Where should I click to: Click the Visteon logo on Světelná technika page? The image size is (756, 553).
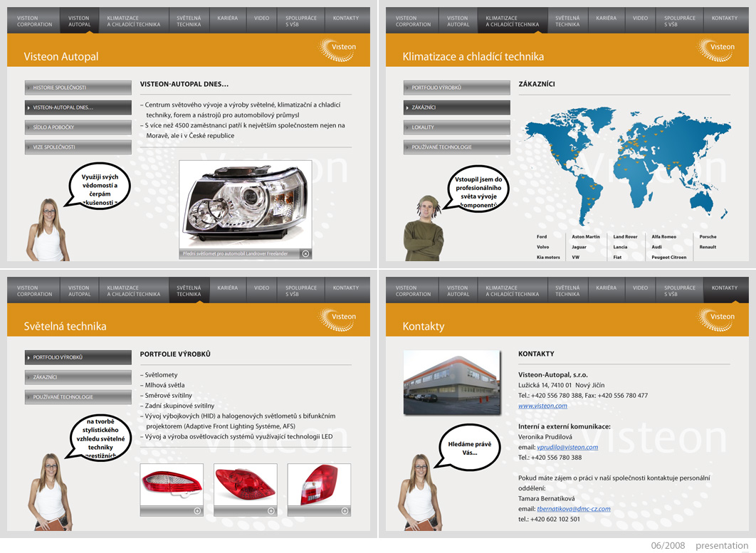point(337,319)
